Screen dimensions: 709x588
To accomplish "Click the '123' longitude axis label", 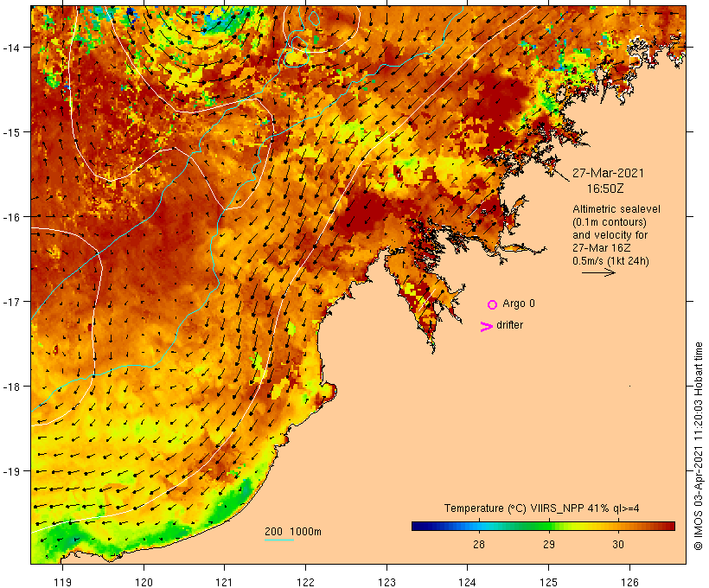I will [x=386, y=582].
